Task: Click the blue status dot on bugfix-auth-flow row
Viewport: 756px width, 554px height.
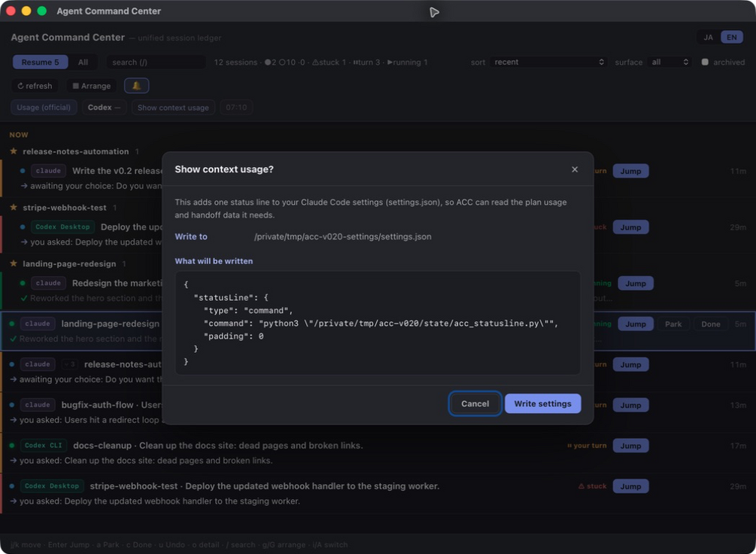Action: coord(12,405)
